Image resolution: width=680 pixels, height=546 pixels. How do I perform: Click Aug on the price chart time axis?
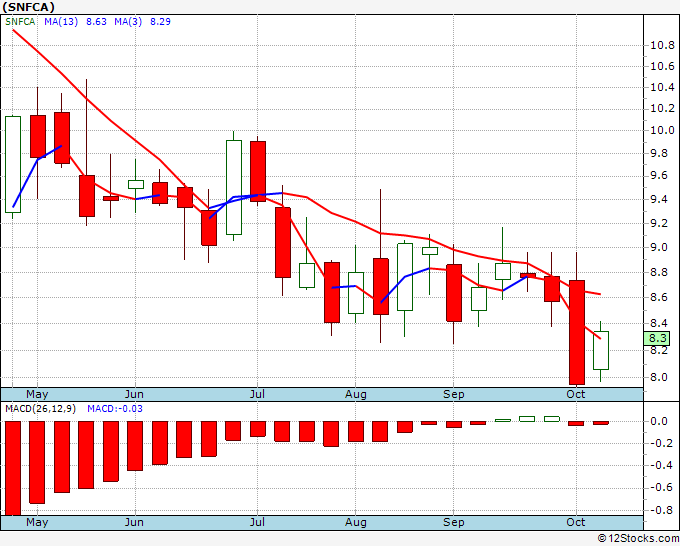point(356,394)
